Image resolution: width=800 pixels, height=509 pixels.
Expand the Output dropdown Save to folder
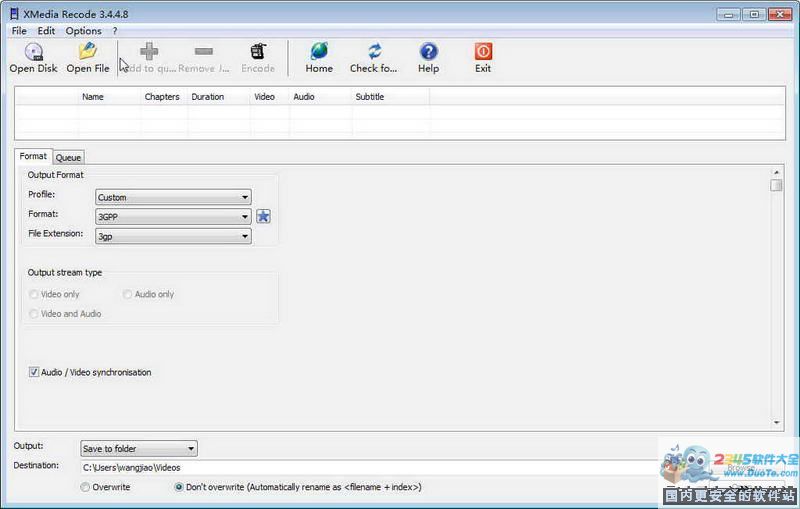[x=139, y=449]
